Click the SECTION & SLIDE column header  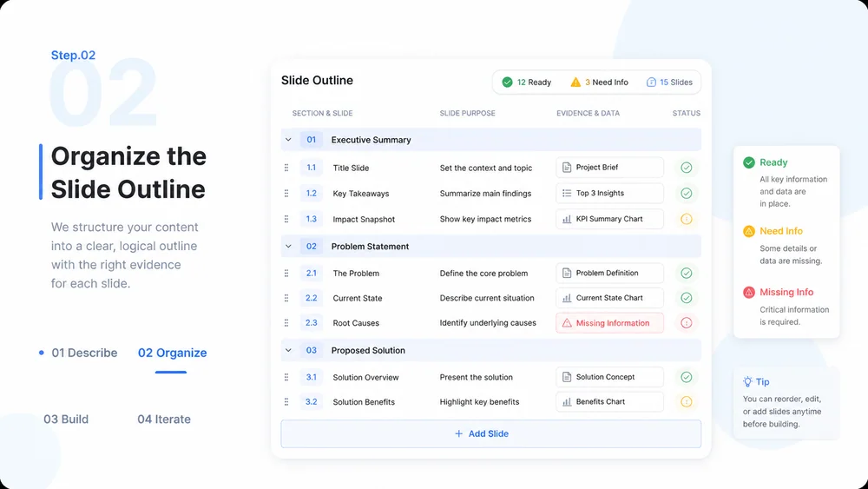322,113
